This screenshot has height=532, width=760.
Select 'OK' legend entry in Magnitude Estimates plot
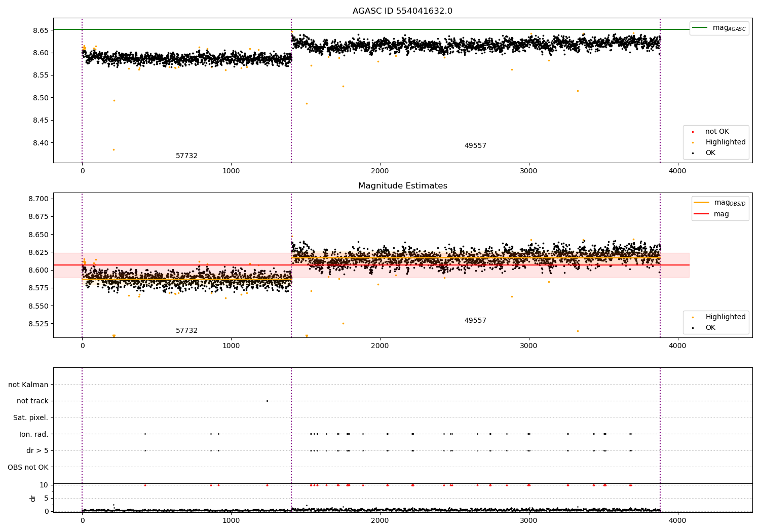pos(710,328)
